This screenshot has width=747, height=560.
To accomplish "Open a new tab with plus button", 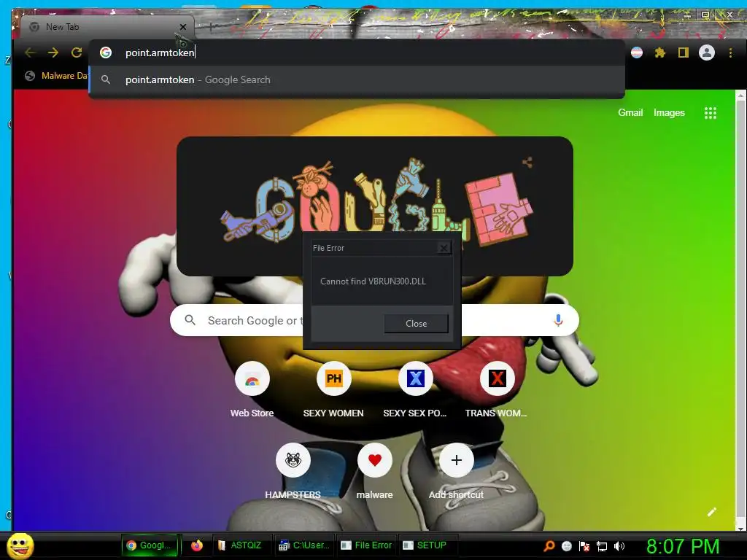I will [211, 27].
